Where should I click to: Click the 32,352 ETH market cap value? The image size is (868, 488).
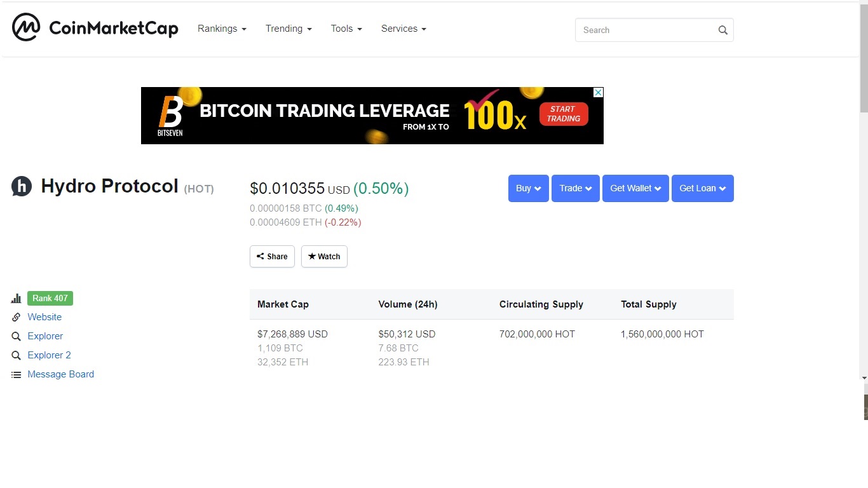(x=283, y=362)
